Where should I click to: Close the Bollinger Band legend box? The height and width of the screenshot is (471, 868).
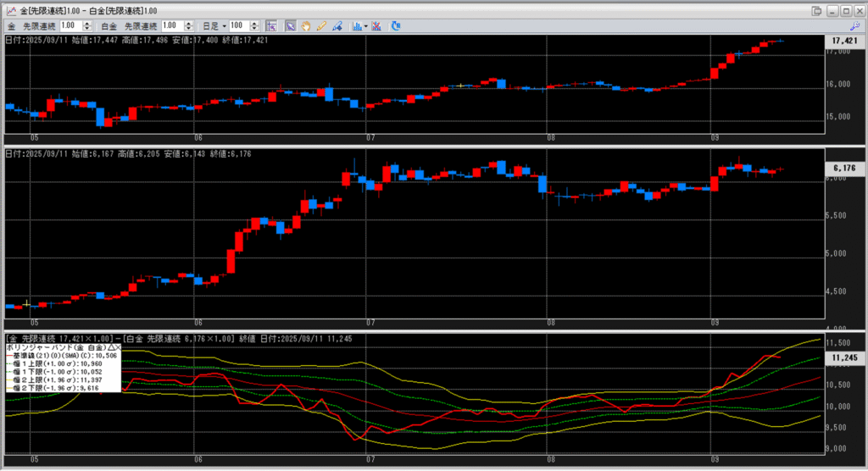(x=117, y=347)
